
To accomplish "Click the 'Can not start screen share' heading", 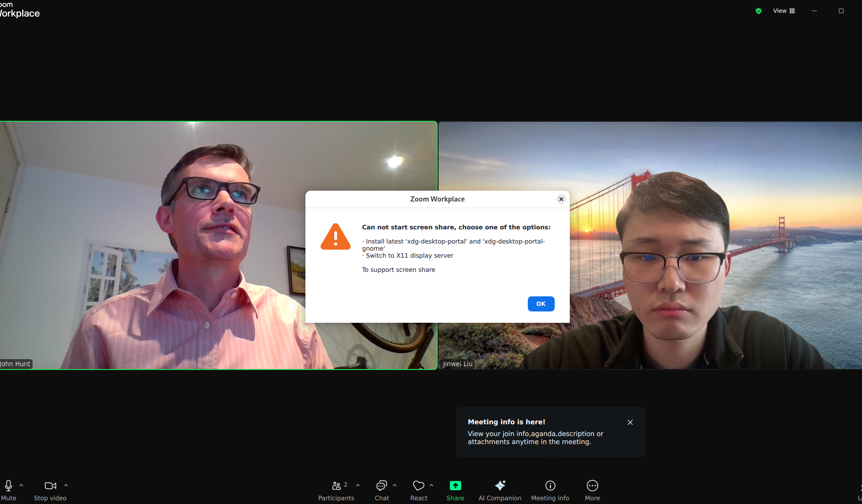I will [456, 227].
